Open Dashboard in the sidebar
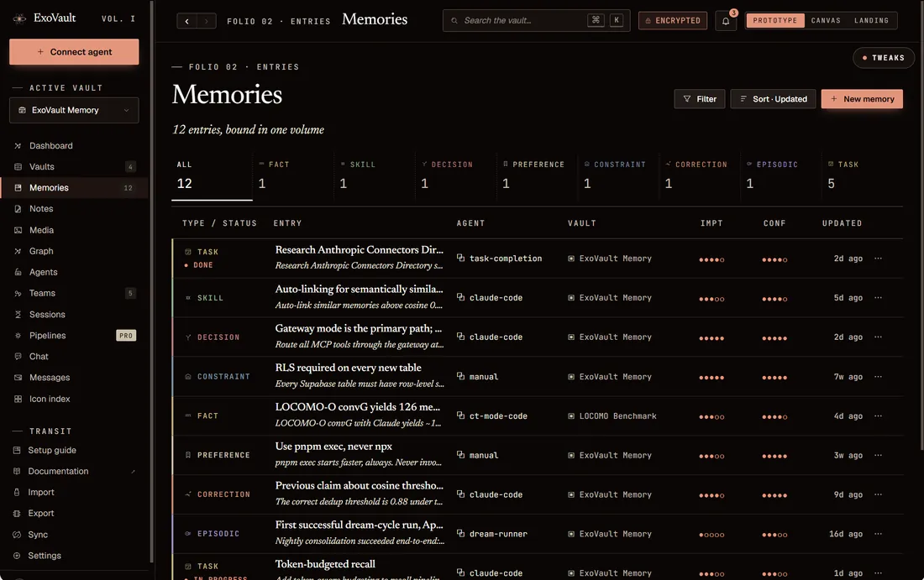 click(74, 145)
